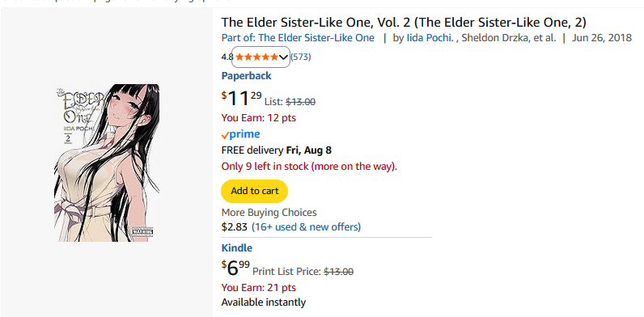Viewport: 644px width, 317px height.
Task: Select the Kindle format
Action: point(236,248)
